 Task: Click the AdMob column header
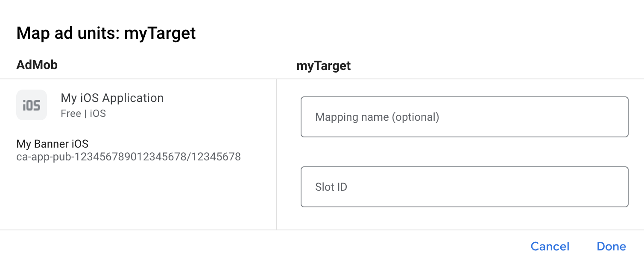37,65
